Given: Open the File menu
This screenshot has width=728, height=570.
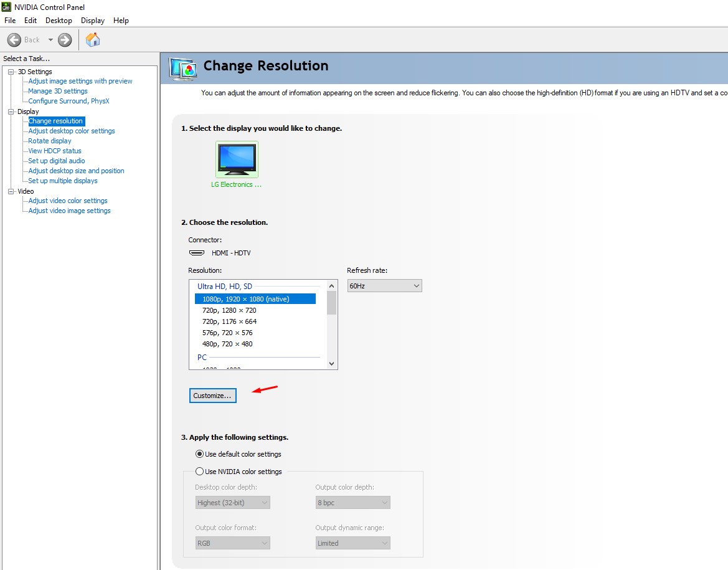Looking at the screenshot, I should (x=10, y=21).
